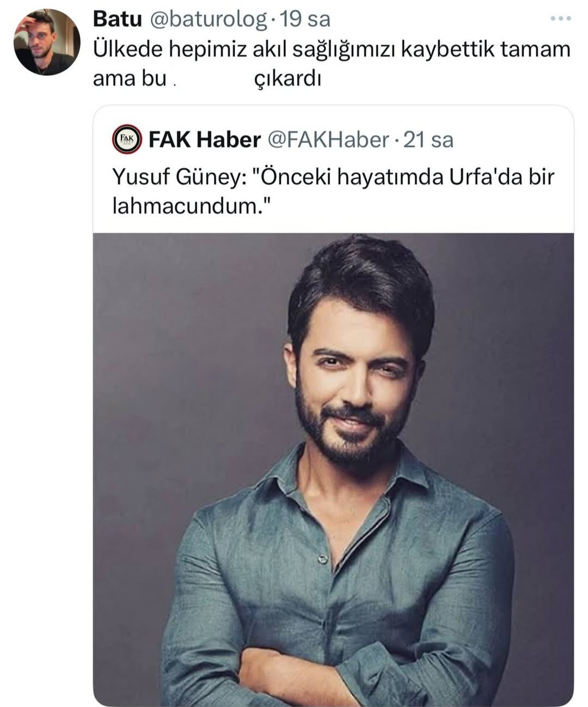Click "ama bu" at the second line start
The image size is (588, 707).
tap(129, 79)
